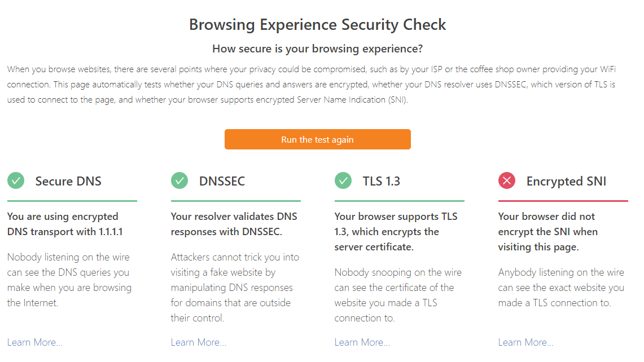The image size is (644, 362).
Task: Open Learn More link under TLS 1.3
Action: tap(362, 342)
